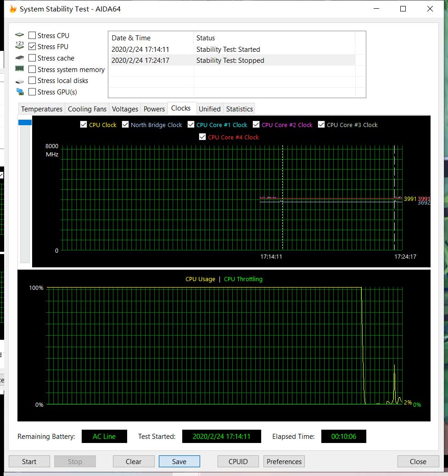Click the 123 icon beside Stress FPU
Screen dimensions: 448x476
point(19,45)
